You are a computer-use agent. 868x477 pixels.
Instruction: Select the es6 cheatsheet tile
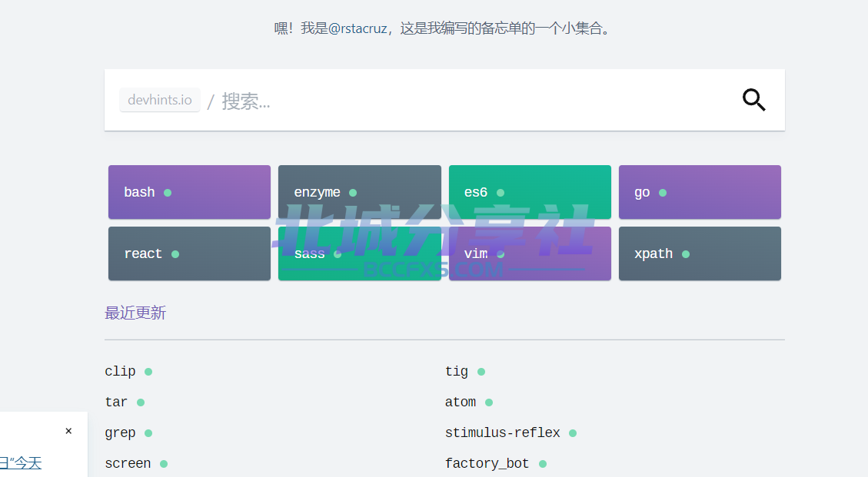[530, 192]
